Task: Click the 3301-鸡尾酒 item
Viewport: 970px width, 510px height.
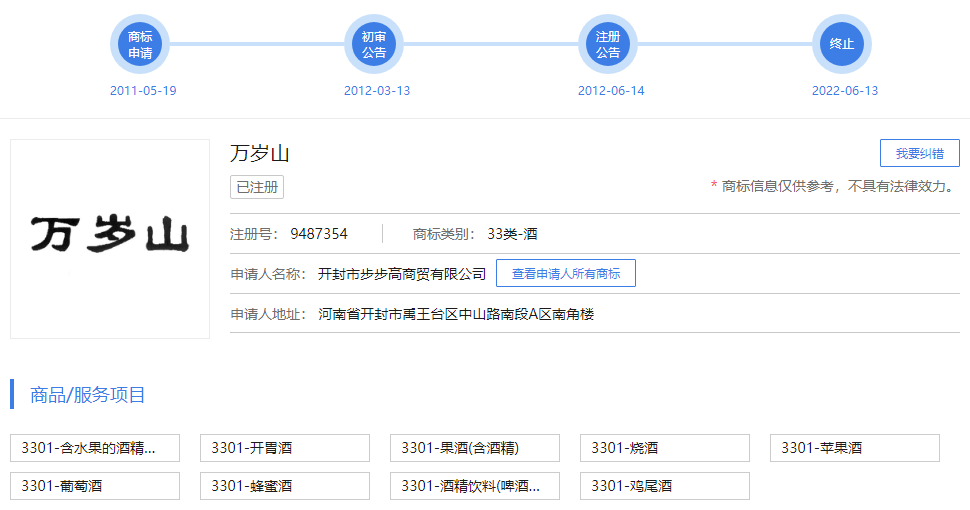Action: click(x=664, y=486)
